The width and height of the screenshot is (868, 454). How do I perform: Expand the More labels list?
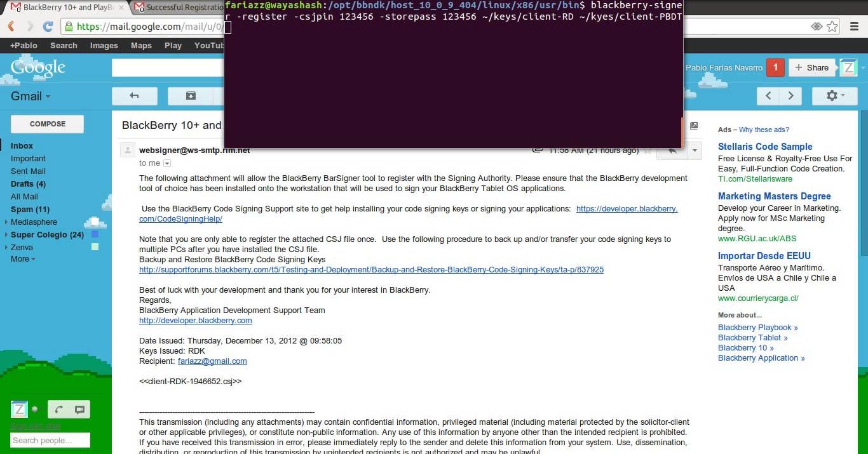23,259
